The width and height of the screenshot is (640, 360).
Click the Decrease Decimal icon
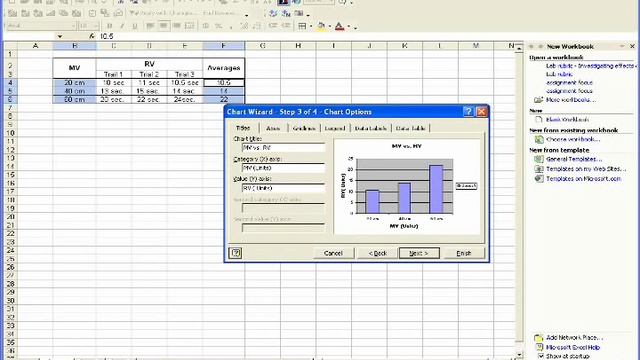[257, 26]
